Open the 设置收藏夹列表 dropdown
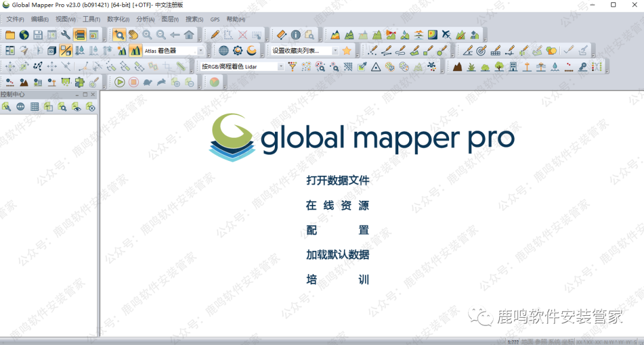 tap(335, 51)
